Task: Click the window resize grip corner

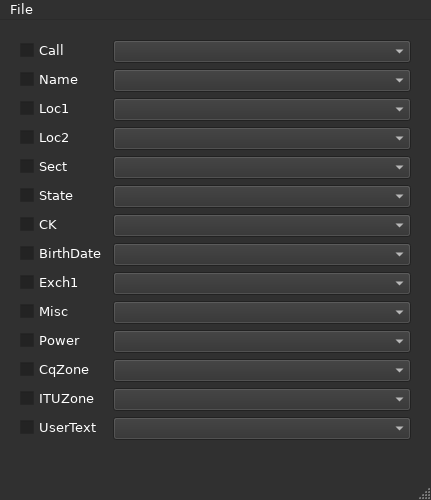Action: [425, 494]
